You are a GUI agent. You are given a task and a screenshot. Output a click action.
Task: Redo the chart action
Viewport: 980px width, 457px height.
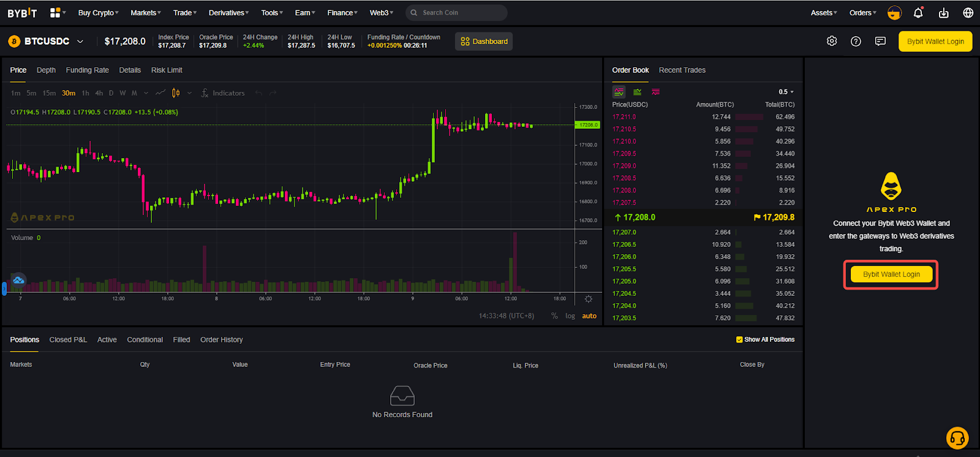273,93
